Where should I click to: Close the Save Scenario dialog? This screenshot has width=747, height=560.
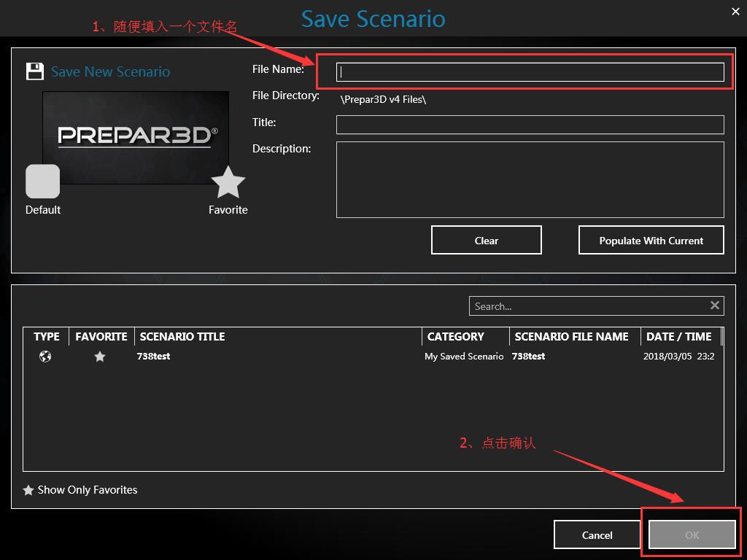pos(735,11)
